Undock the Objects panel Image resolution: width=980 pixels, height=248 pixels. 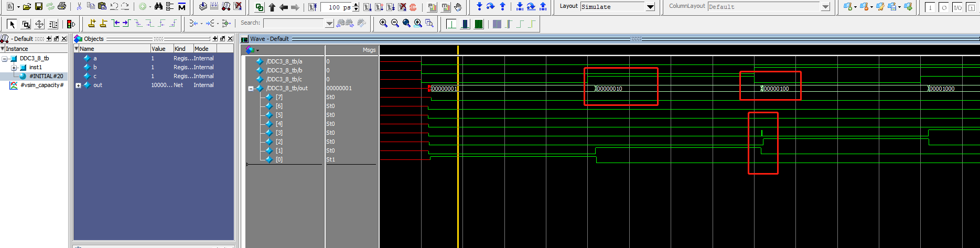222,39
